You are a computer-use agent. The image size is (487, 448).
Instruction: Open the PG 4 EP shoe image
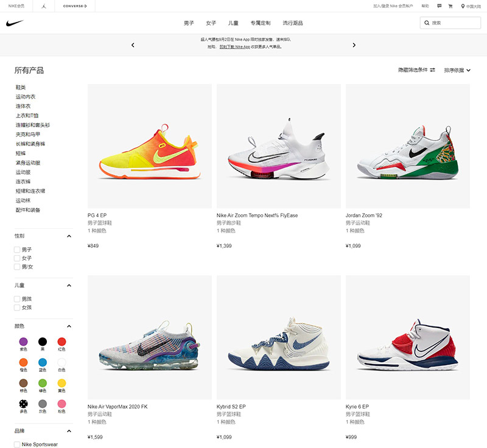[x=150, y=146]
